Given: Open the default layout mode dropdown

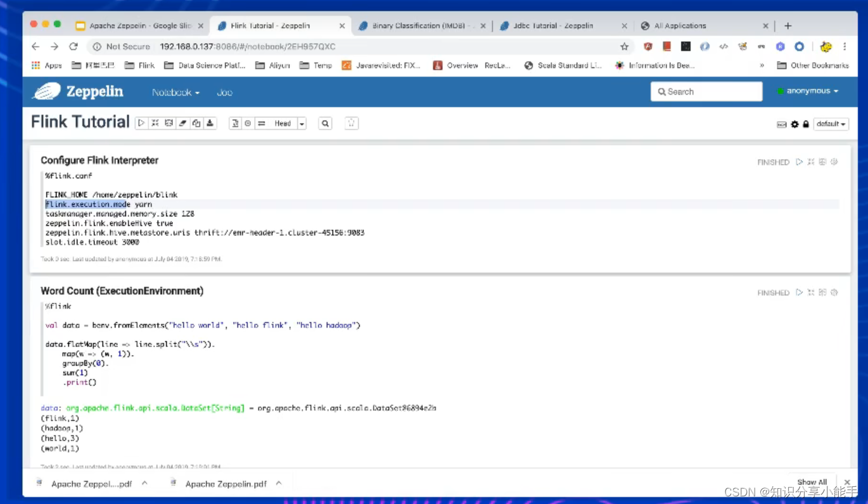Looking at the screenshot, I should tap(831, 124).
